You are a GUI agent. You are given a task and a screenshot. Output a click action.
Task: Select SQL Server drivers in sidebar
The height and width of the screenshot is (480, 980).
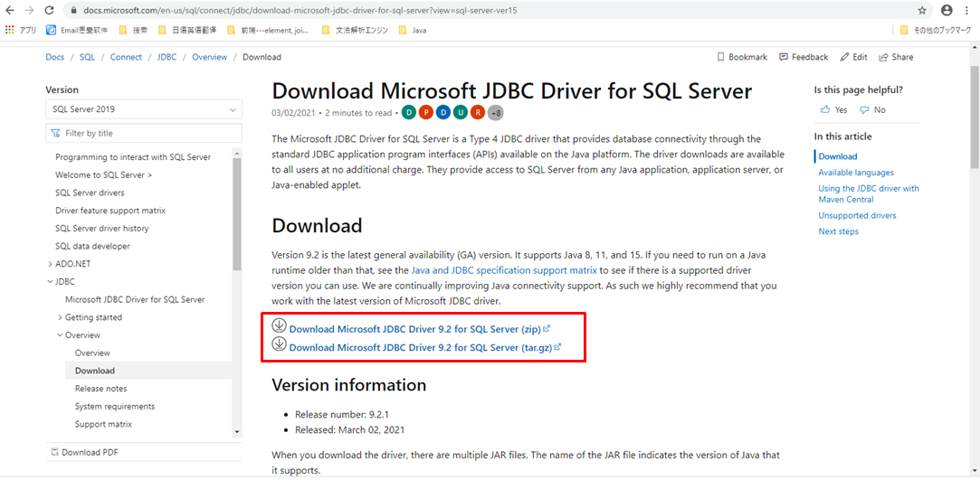[90, 193]
